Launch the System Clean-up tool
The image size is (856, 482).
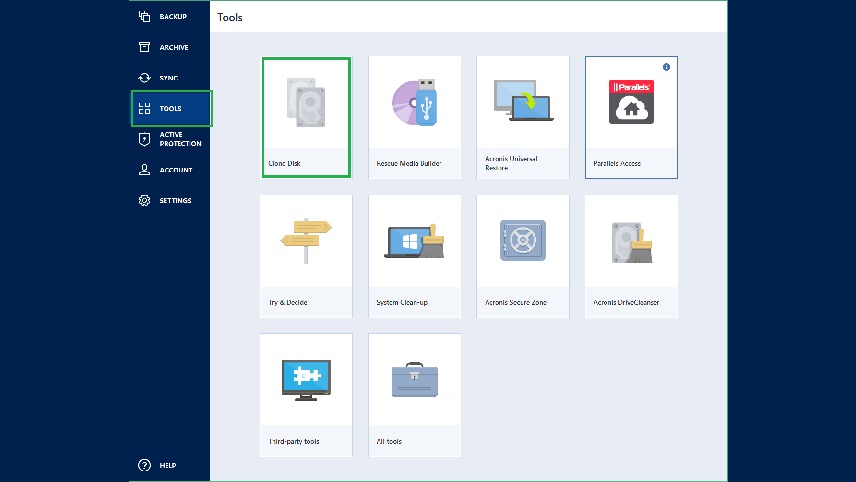coord(414,257)
